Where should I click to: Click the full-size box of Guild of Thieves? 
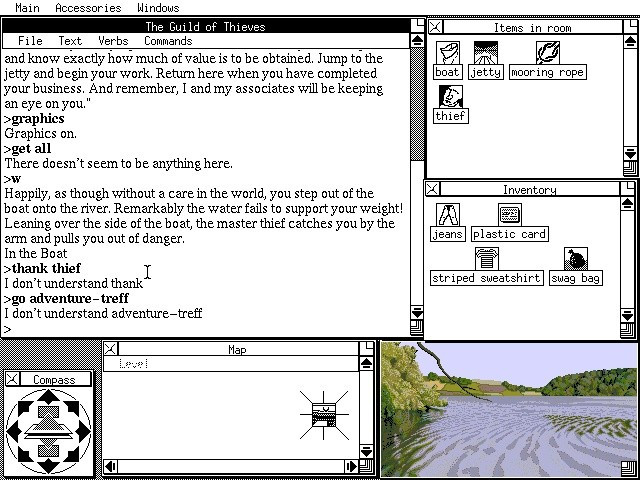417,25
